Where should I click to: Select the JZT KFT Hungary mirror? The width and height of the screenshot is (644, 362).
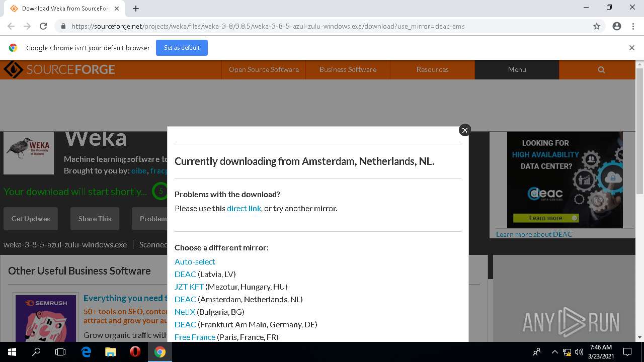pyautogui.click(x=189, y=287)
